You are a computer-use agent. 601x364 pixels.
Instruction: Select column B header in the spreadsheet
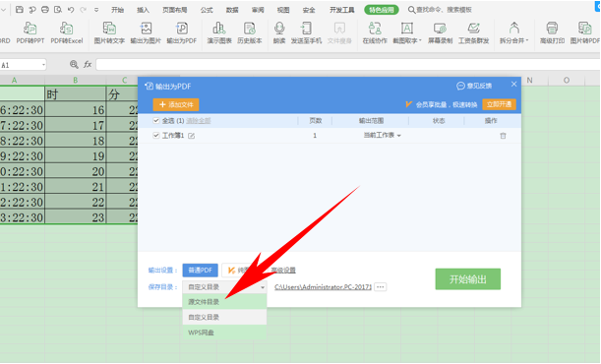pos(75,80)
